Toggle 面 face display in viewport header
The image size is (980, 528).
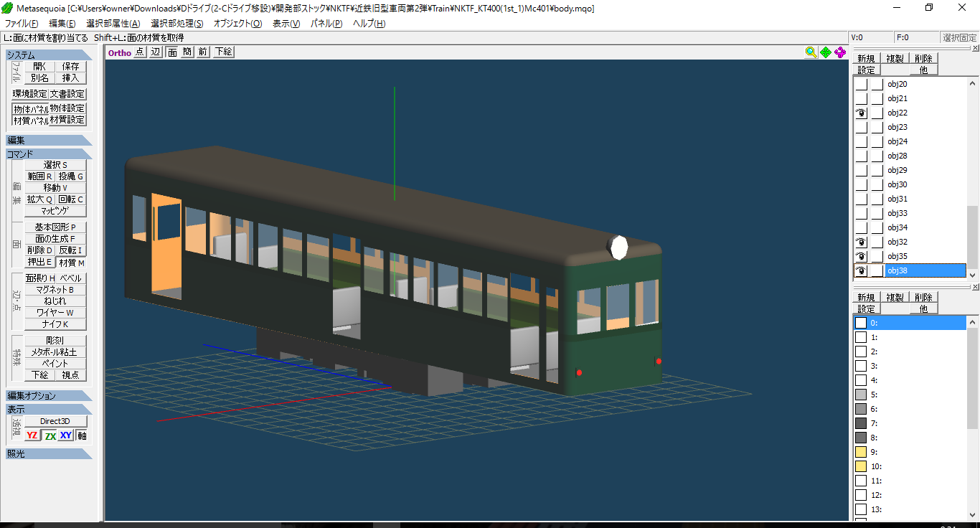(172, 52)
